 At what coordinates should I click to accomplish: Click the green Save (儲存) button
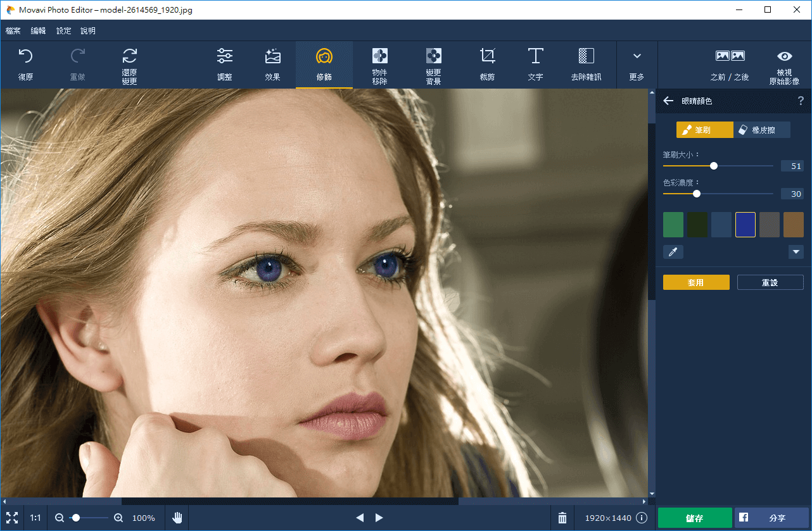[695, 518]
